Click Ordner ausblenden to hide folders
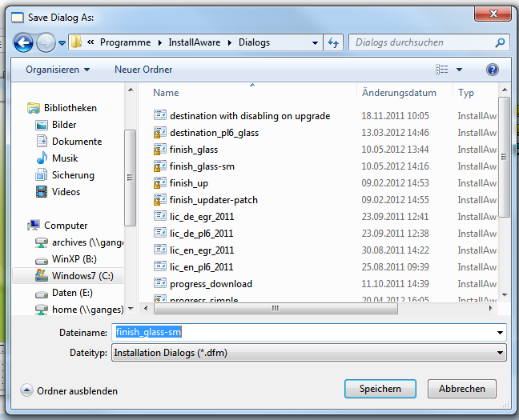 69,391
